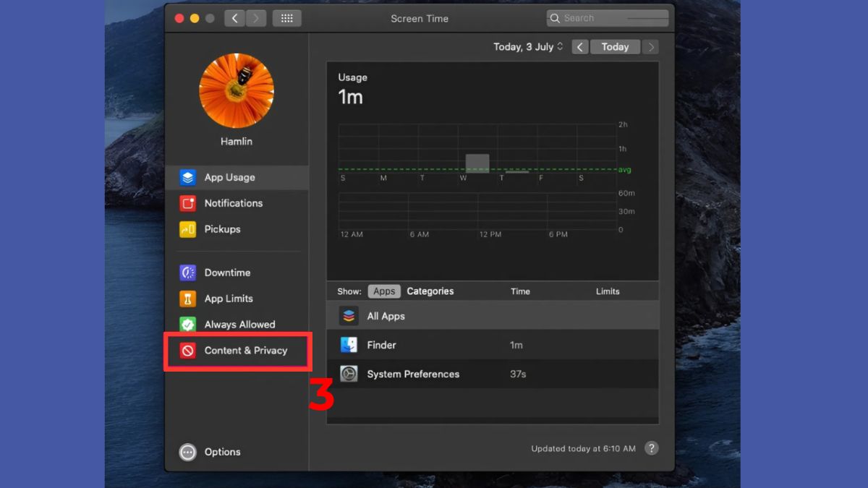The width and height of the screenshot is (868, 488).
Task: Click the green Always Allowed checkmark icon
Action: (188, 325)
